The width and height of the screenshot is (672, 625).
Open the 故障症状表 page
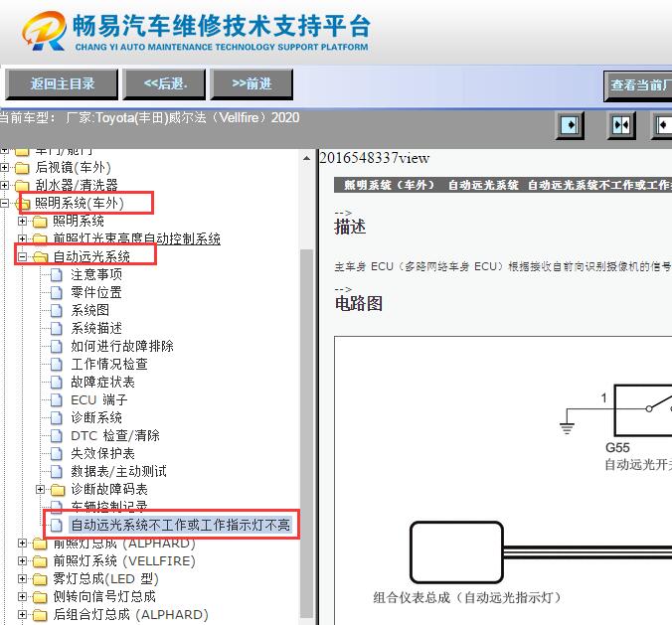click(x=102, y=383)
